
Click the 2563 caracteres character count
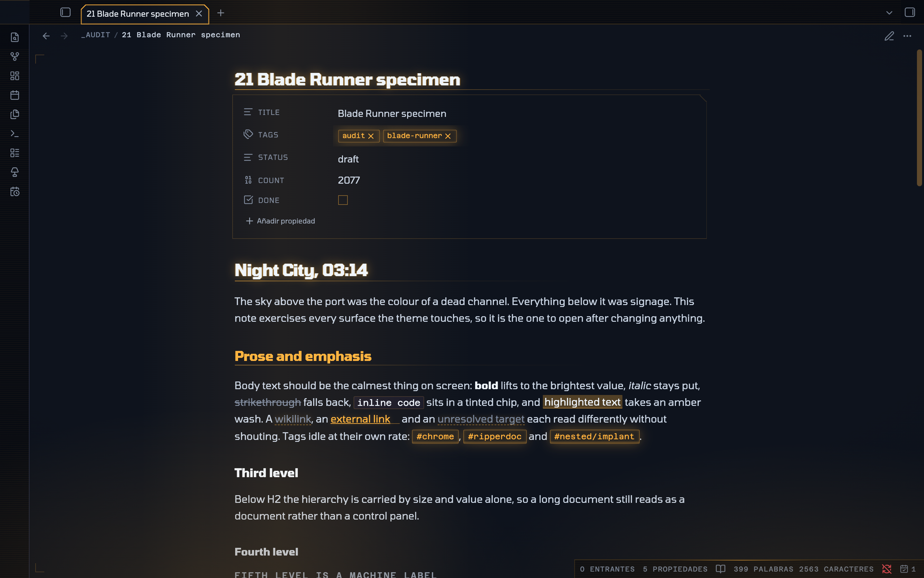pyautogui.click(x=836, y=569)
